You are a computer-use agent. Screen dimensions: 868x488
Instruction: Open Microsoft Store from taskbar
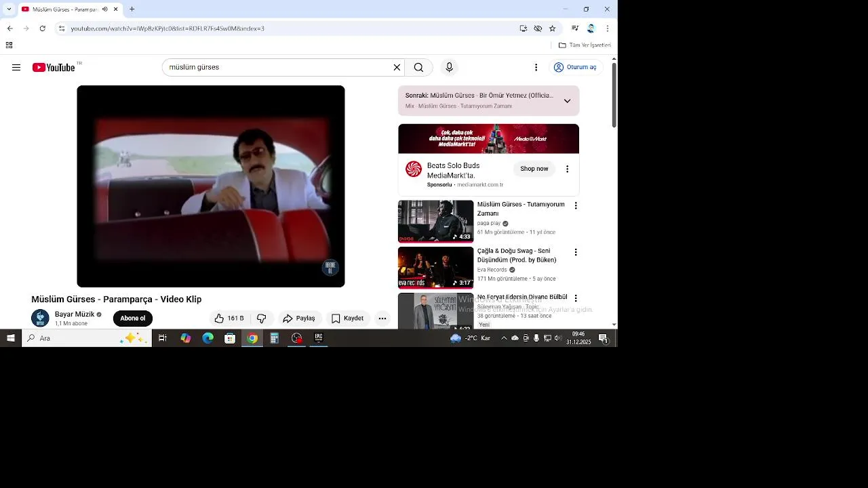coord(230,338)
